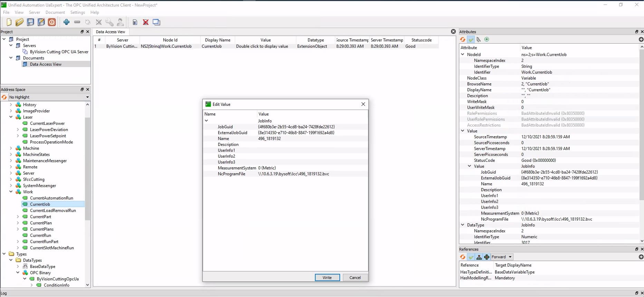Click the tree-structure icon in Attributes toolbar
The image size is (644, 297).
479,39
